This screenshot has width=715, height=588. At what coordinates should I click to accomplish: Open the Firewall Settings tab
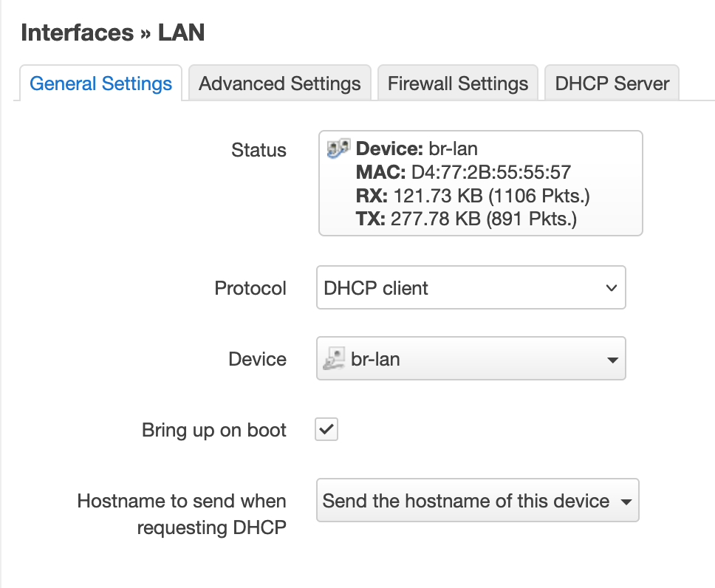(x=458, y=83)
